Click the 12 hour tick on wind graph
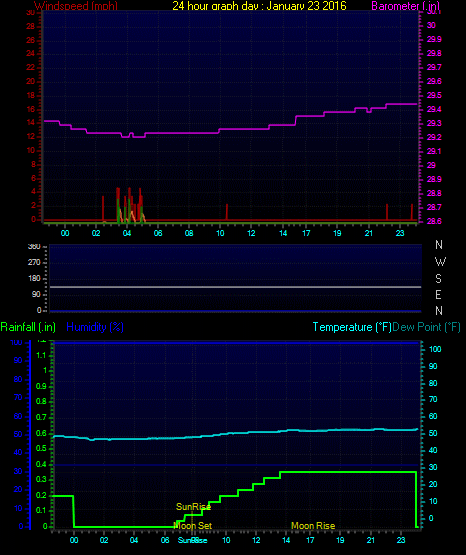Screen dimensions: 466x555 [x=251, y=233]
